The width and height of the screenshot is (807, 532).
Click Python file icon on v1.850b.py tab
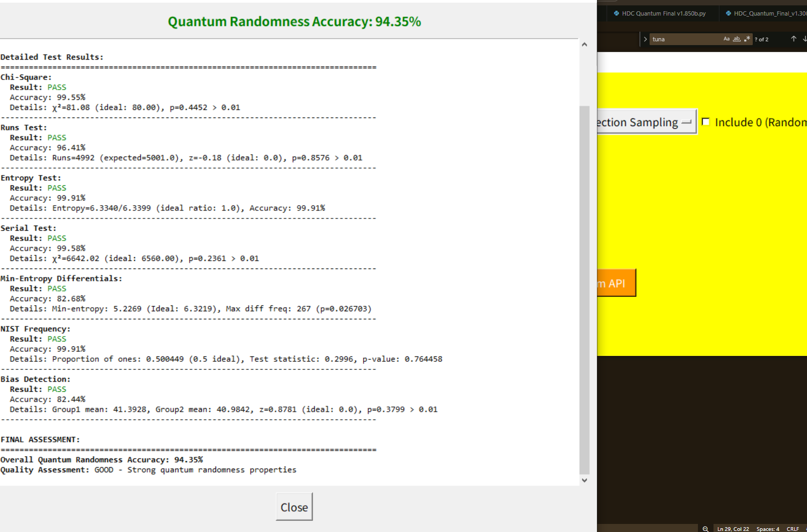point(616,13)
